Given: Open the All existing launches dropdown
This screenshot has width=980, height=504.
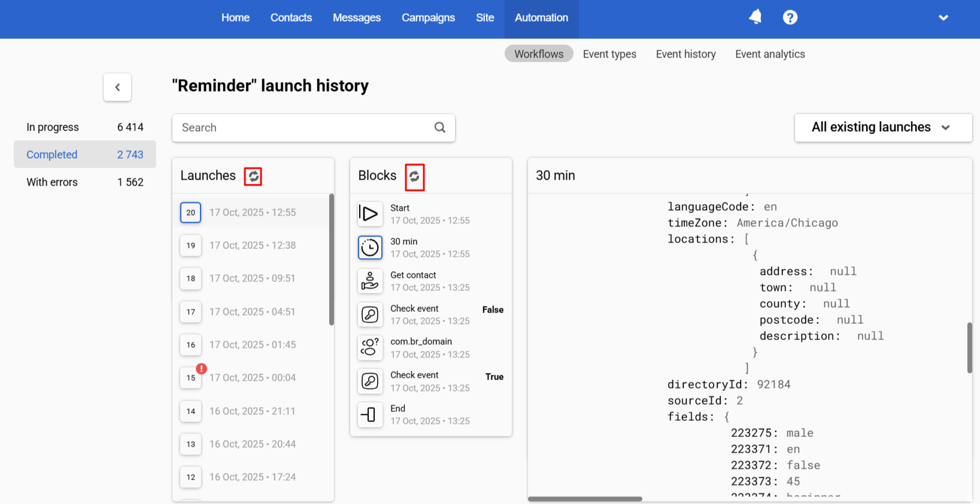Looking at the screenshot, I should pyautogui.click(x=883, y=127).
